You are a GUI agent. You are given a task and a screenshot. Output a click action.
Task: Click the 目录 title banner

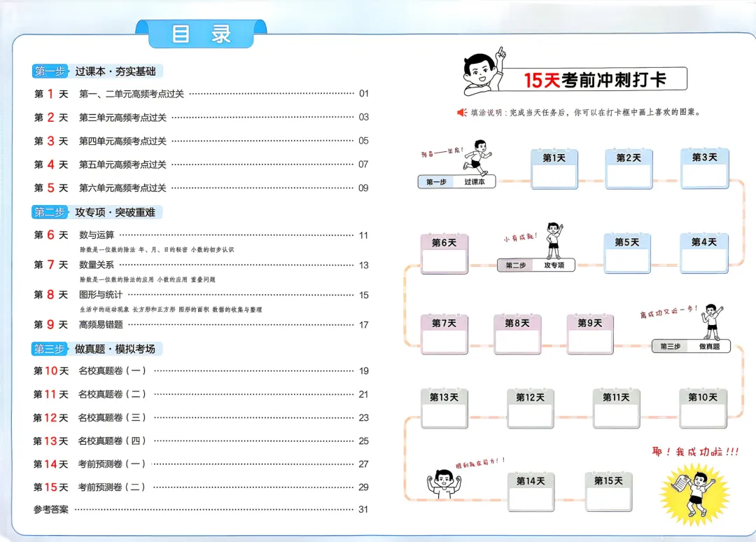pos(201,34)
